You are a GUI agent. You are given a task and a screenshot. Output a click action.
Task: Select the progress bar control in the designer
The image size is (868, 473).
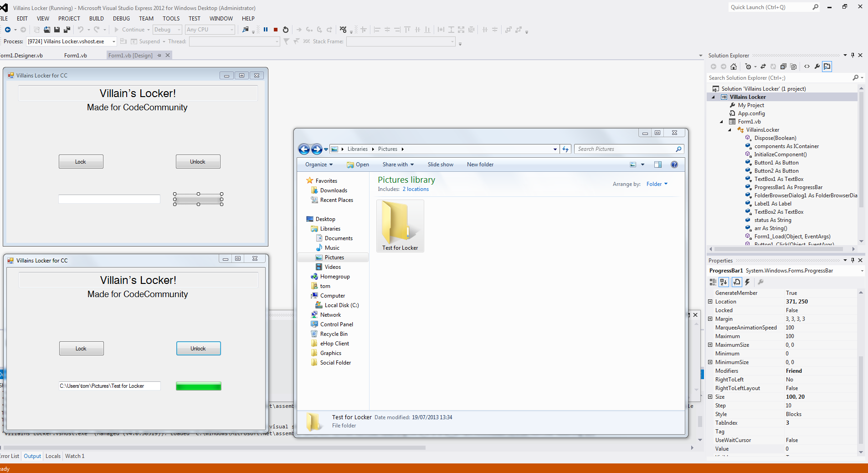pyautogui.click(x=198, y=199)
